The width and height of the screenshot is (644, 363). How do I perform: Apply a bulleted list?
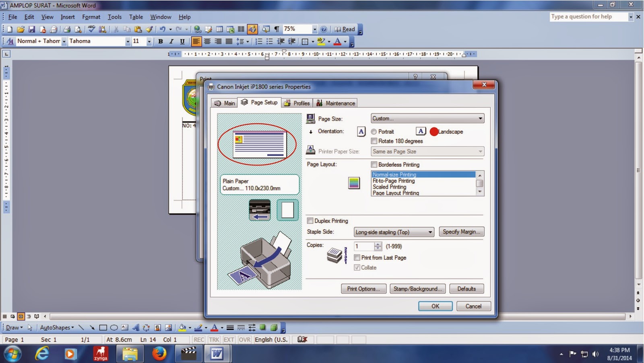[270, 41]
